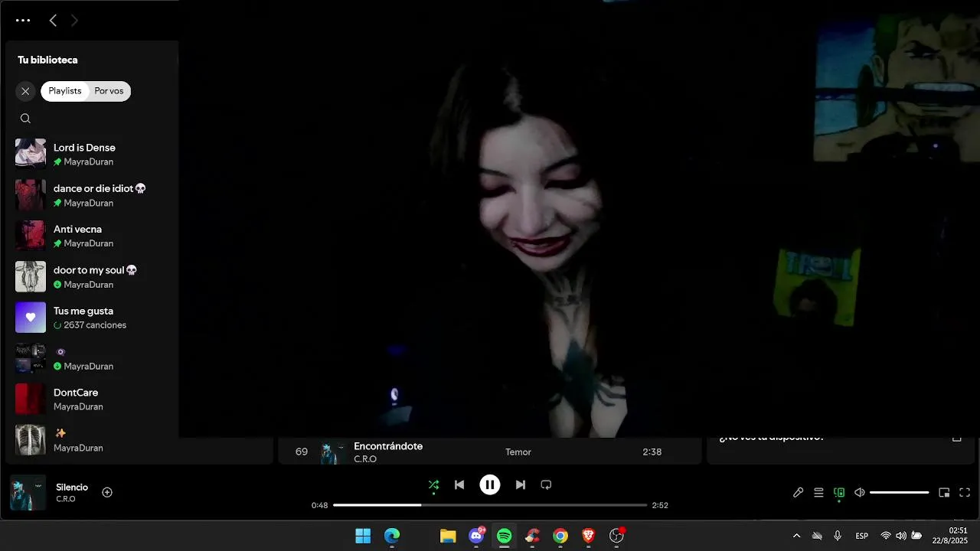Viewport: 980px width, 551px height.
Task: Click the Tus me gusta heart thumbnail
Action: click(31, 318)
